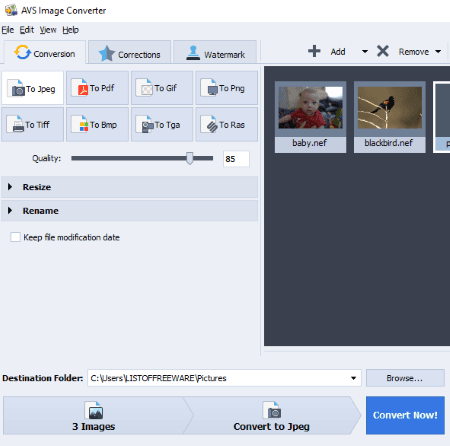Choose the To Pdf output format
Screen dimensions: 450x446
(97, 88)
